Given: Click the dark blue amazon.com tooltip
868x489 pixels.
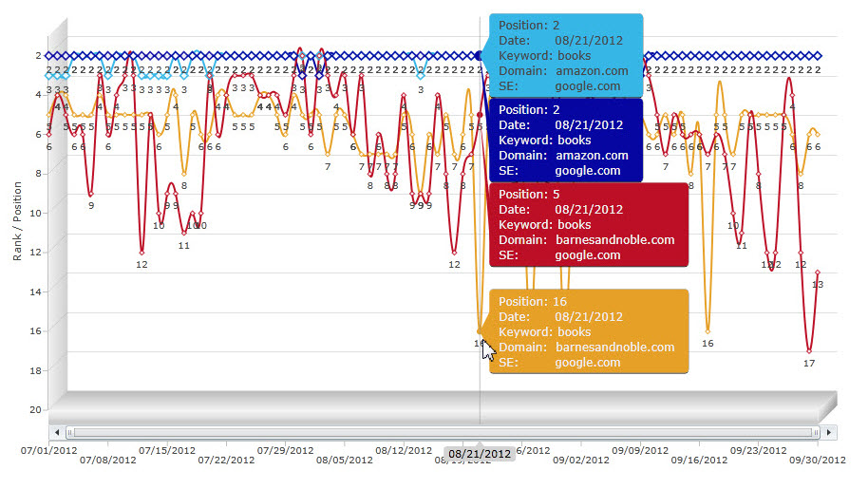Looking at the screenshot, I should pyautogui.click(x=566, y=140).
